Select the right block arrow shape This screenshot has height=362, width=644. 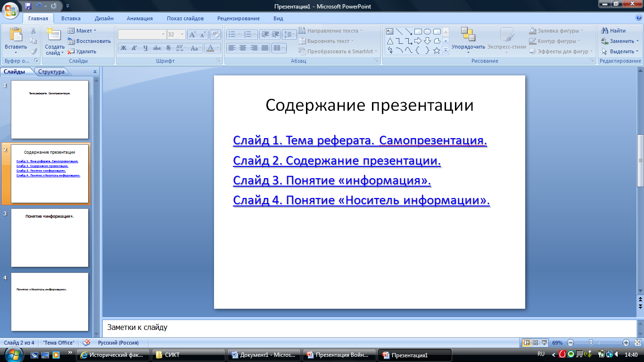pos(418,41)
